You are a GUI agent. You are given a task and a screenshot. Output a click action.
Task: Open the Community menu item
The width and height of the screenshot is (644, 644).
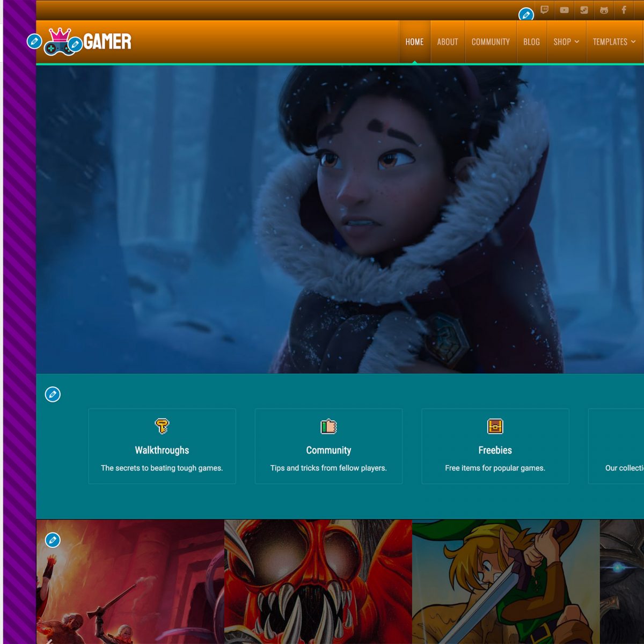point(491,42)
